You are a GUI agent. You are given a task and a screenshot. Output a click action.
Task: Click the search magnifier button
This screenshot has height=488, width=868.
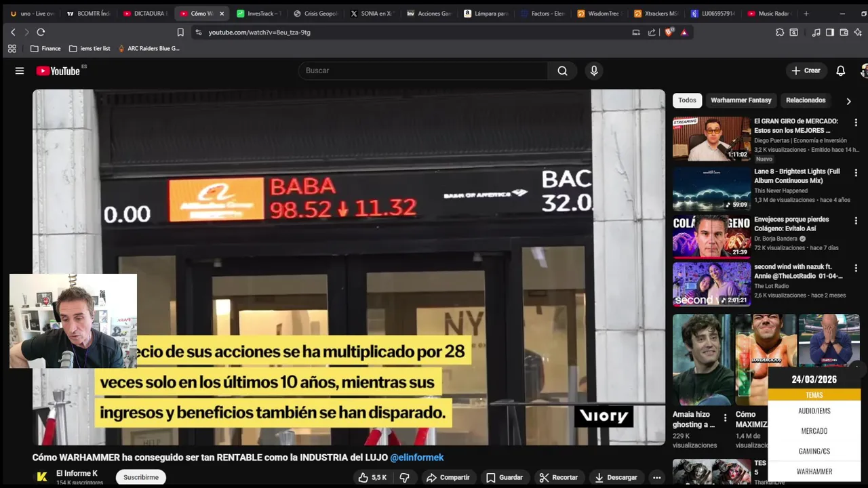562,70
